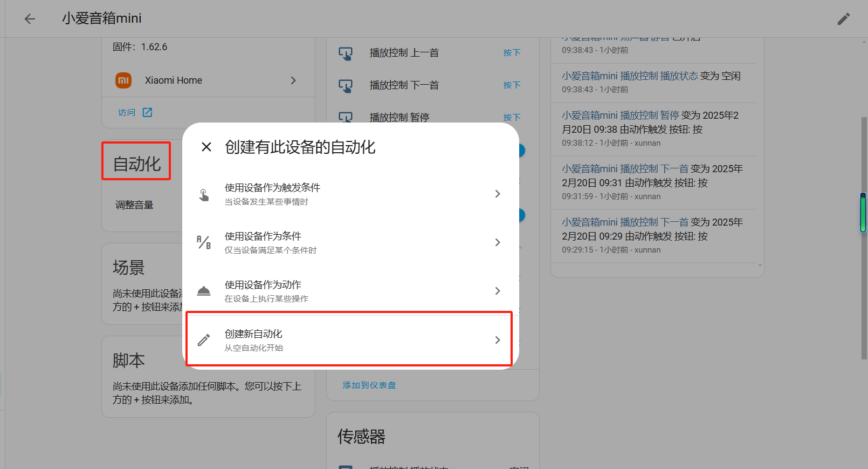Click the orange Xiaomi Home logo
This screenshot has width=868, height=469.
pos(123,80)
